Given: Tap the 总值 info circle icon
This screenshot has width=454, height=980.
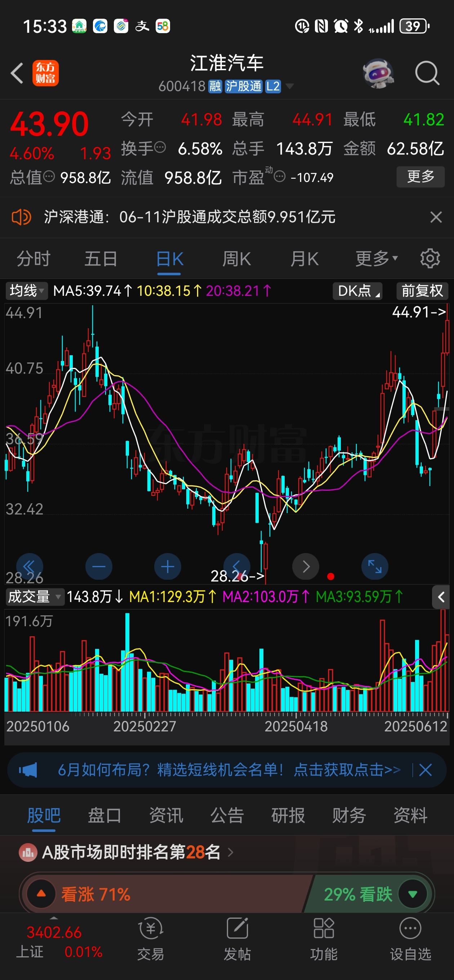Looking at the screenshot, I should 49,176.
